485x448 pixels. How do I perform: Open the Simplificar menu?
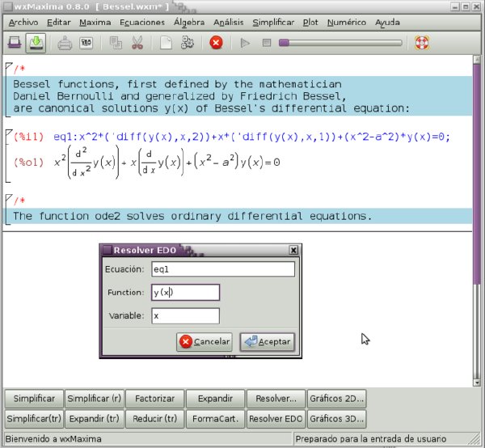(x=273, y=23)
